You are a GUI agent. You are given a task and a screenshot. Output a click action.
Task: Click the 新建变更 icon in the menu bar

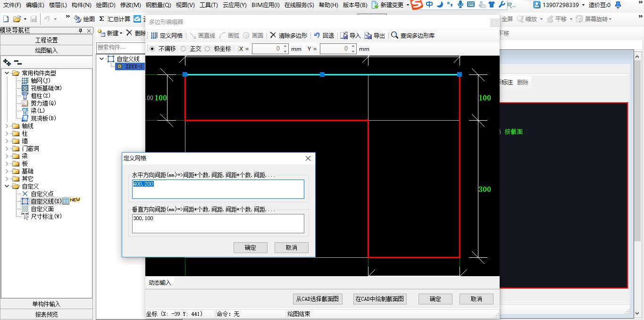375,5
